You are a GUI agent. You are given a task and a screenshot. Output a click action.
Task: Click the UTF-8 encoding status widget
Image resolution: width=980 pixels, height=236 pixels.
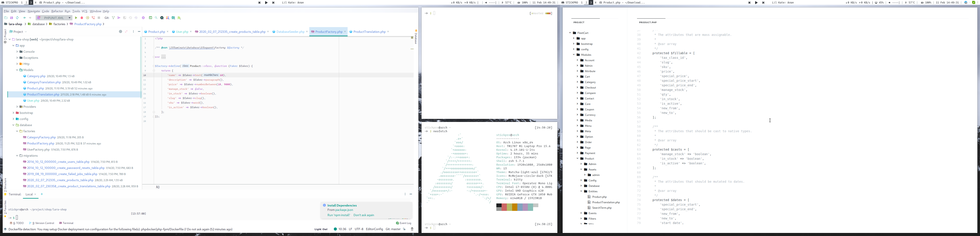click(359, 229)
